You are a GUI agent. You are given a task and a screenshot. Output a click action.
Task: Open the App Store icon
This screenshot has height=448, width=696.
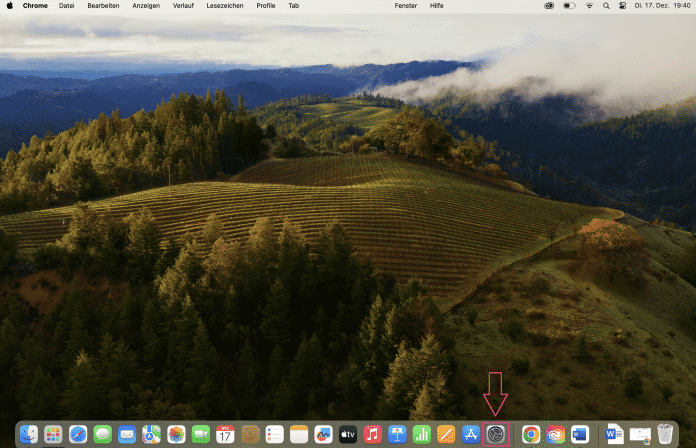471,434
